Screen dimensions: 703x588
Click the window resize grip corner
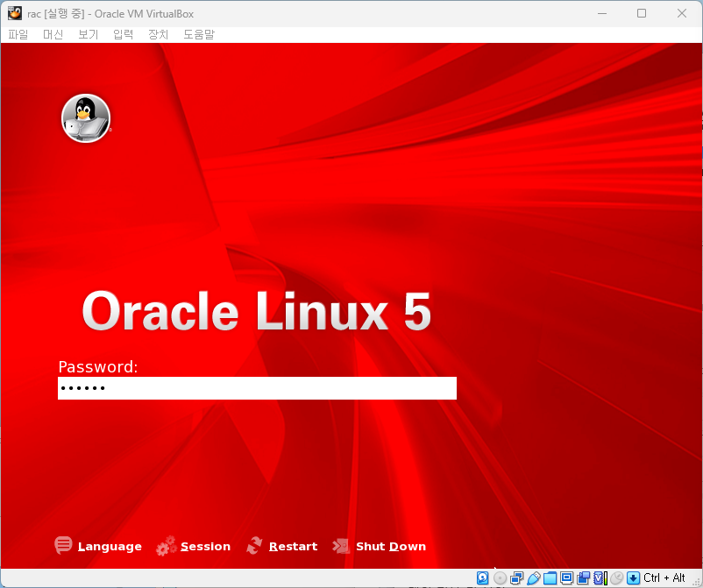coord(697,582)
